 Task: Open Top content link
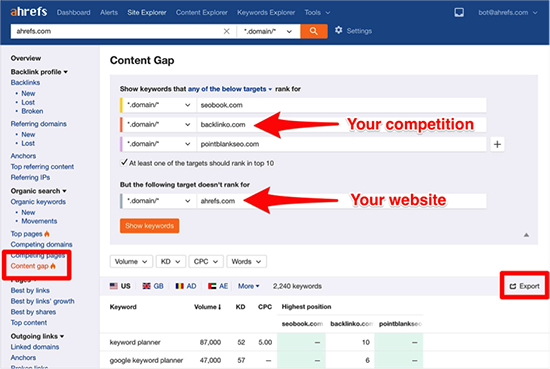(x=29, y=323)
